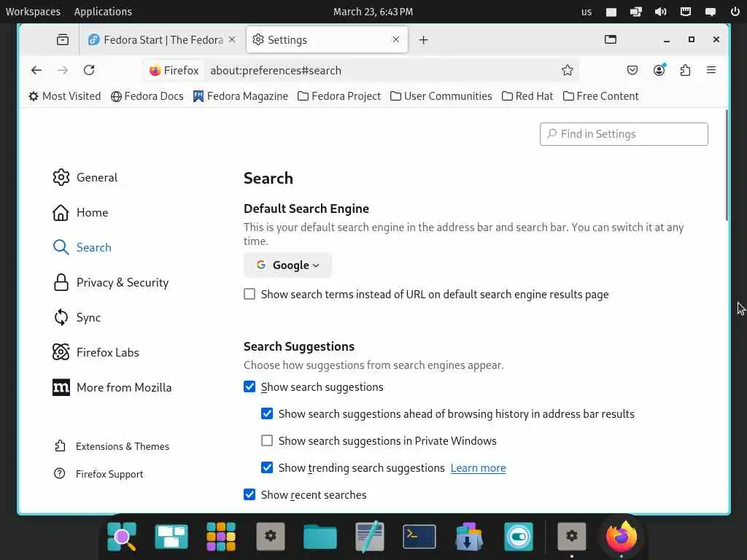Screen dimensions: 747x560
Task: Enable show search terms instead of URL
Action: [x=249, y=295]
